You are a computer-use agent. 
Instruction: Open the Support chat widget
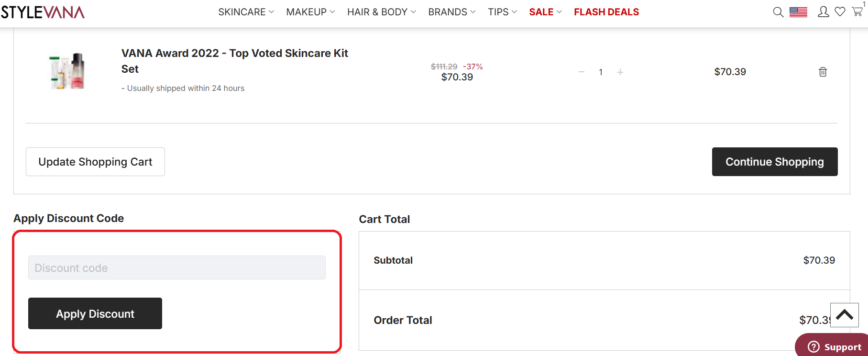pyautogui.click(x=835, y=347)
